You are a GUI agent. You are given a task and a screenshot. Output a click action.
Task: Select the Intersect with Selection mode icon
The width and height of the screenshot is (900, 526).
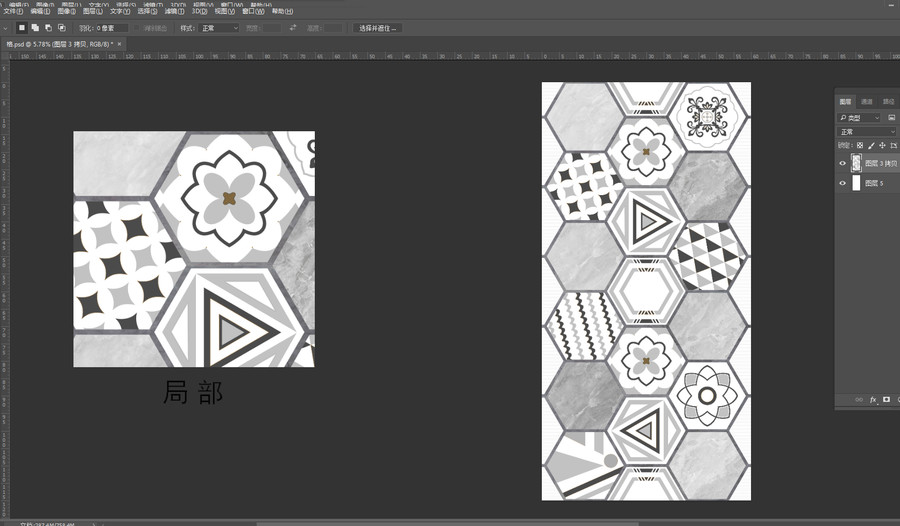61,28
